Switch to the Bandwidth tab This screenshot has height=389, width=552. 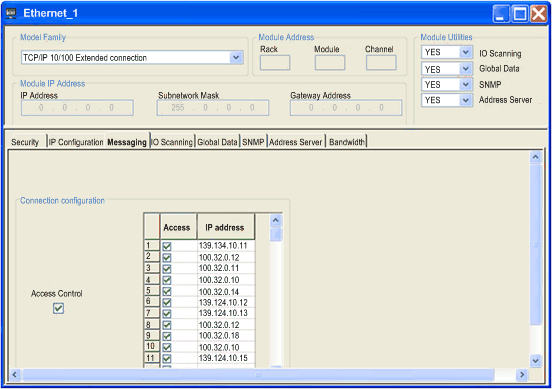click(x=347, y=142)
